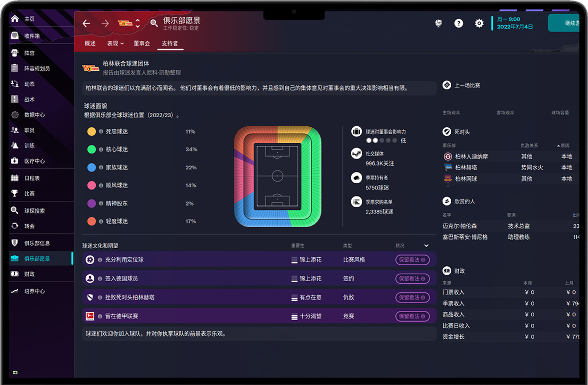Viewport: 588px width, 385px height.
Task: Expand the 表现 dropdown tab
Action: 115,44
